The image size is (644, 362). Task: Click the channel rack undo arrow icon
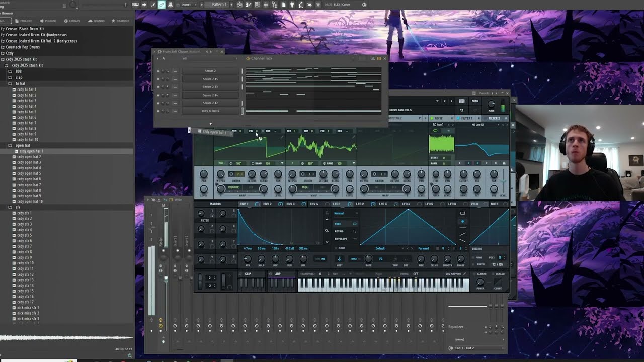pyautogui.click(x=163, y=59)
